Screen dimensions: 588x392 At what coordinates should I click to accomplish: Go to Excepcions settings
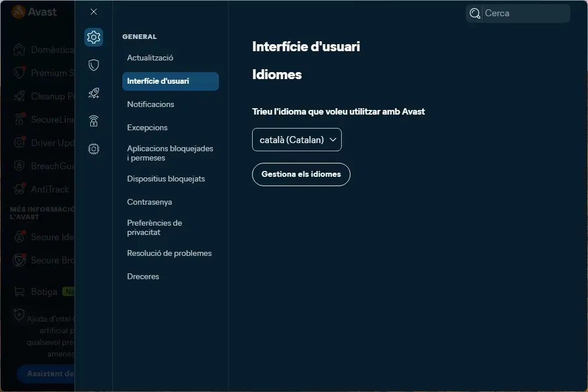[147, 127]
